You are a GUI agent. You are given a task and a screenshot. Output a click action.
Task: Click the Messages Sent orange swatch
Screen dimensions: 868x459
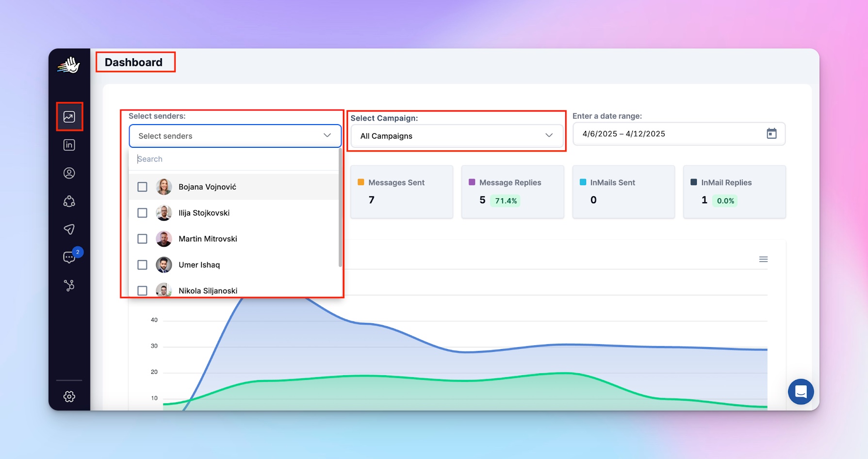[x=361, y=182]
